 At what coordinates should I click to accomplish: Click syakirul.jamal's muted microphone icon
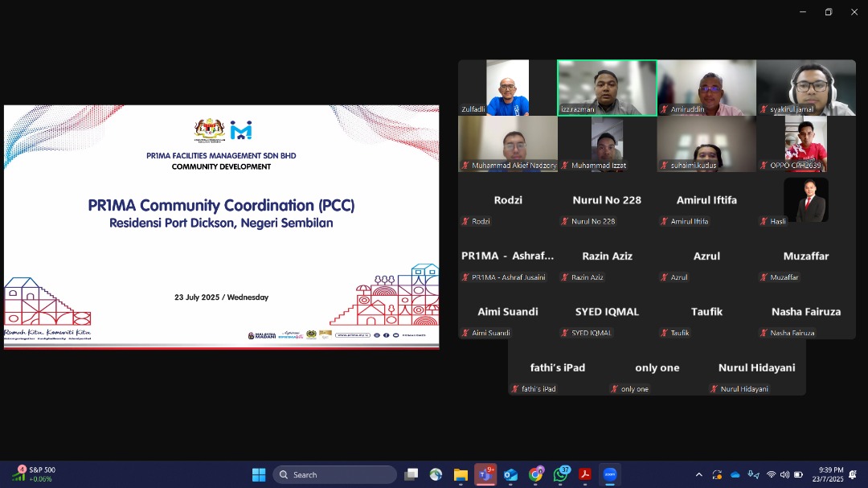pos(764,109)
